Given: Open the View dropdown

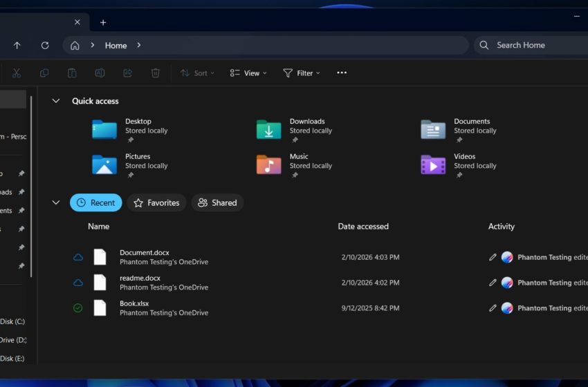Looking at the screenshot, I should [x=248, y=73].
